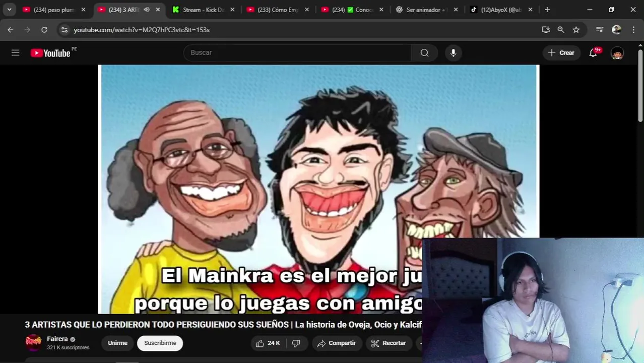Switch to the 'Ser animador' tab
The height and width of the screenshot is (363, 644).
[427, 10]
